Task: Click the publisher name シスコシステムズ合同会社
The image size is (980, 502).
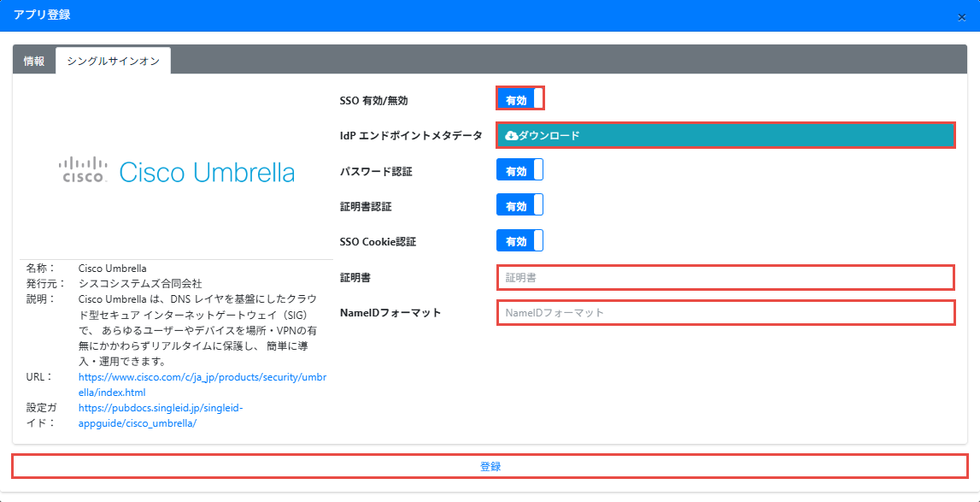Action: click(x=140, y=283)
